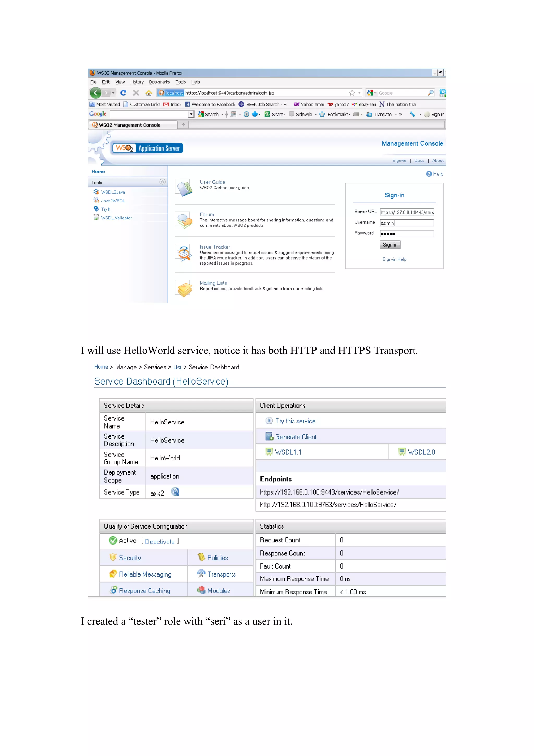The height and width of the screenshot is (756, 534).
Task: Click the Sign-in button in login box
Action: 390,245
